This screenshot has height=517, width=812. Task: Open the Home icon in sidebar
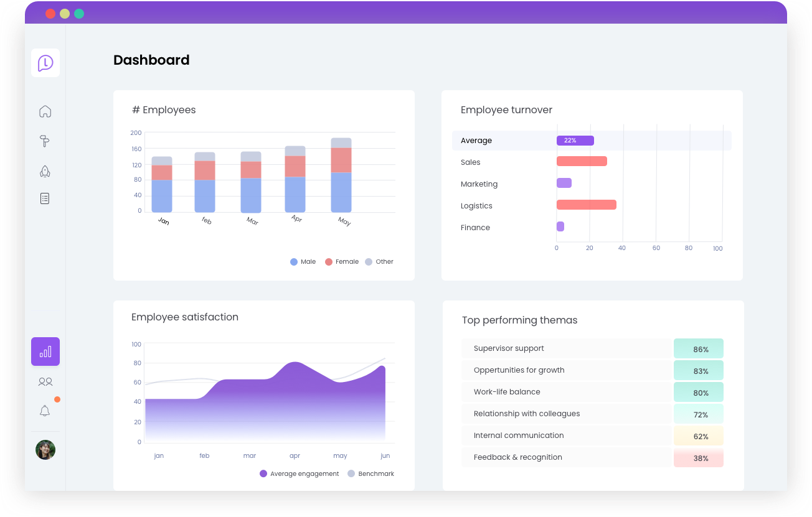point(45,111)
